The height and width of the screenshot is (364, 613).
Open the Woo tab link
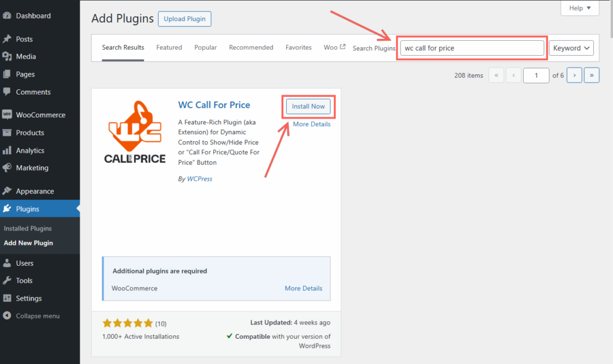click(335, 47)
